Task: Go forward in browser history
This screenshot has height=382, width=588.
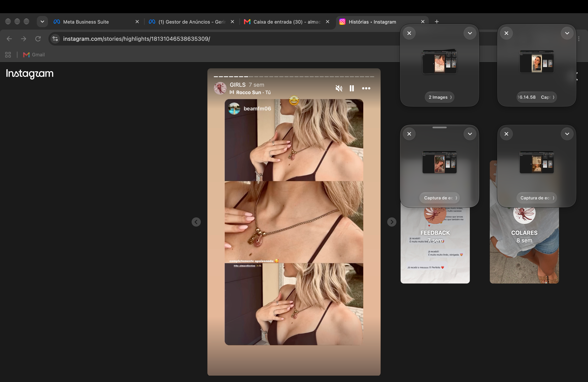Action: tap(23, 39)
